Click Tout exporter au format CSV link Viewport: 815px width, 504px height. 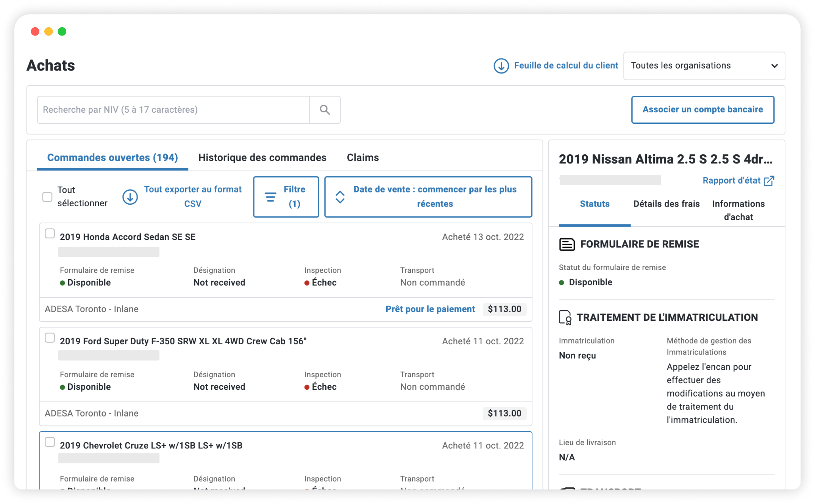[x=192, y=197]
